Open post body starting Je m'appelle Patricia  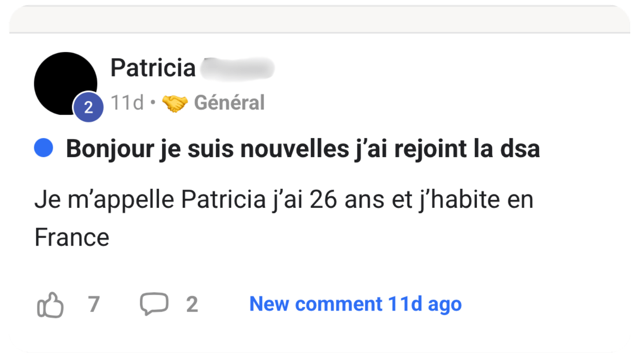point(284,218)
